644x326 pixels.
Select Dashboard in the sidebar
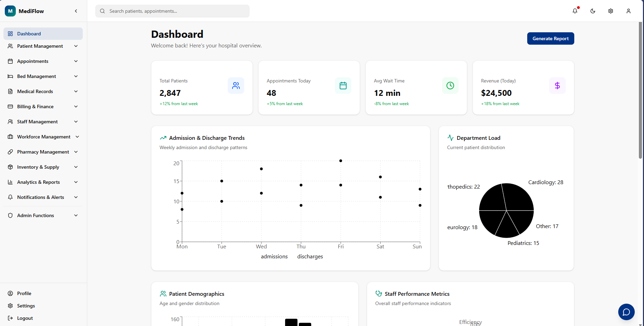tap(43, 34)
